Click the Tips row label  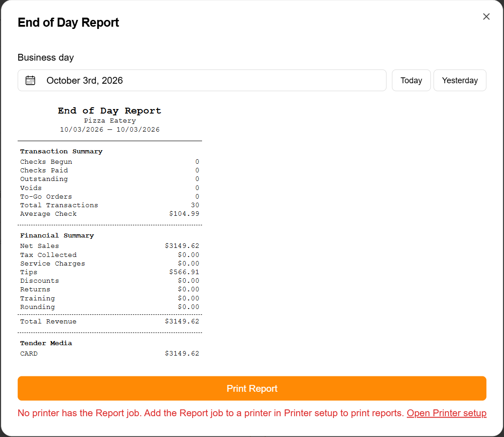28,272
